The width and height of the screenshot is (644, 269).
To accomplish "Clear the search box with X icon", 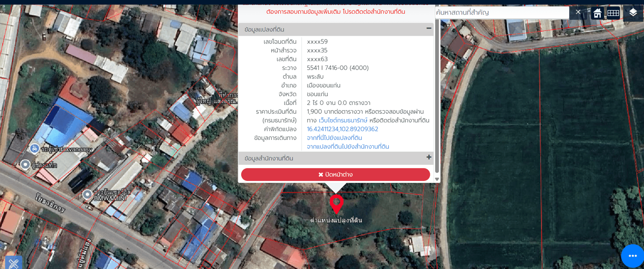I will [578, 12].
